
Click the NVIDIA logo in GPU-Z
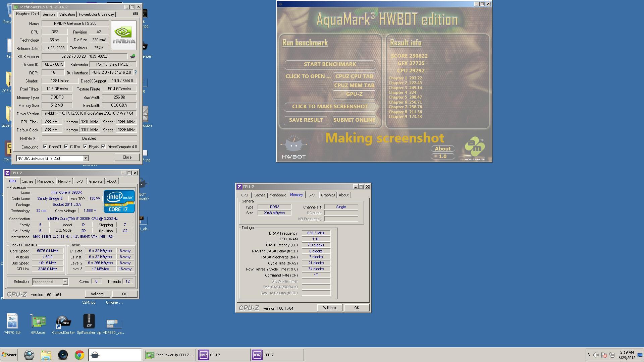coord(124,36)
